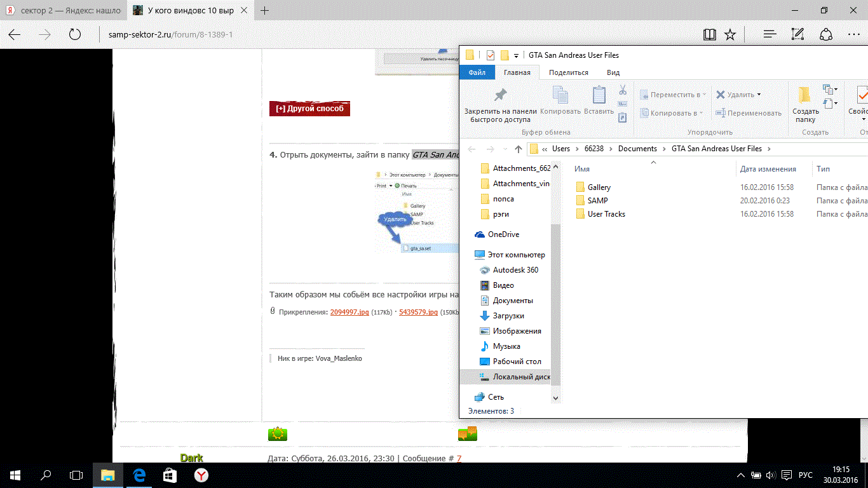The height and width of the screenshot is (488, 868).
Task: Open Explorer recent locations dropdown
Action: click(505, 149)
